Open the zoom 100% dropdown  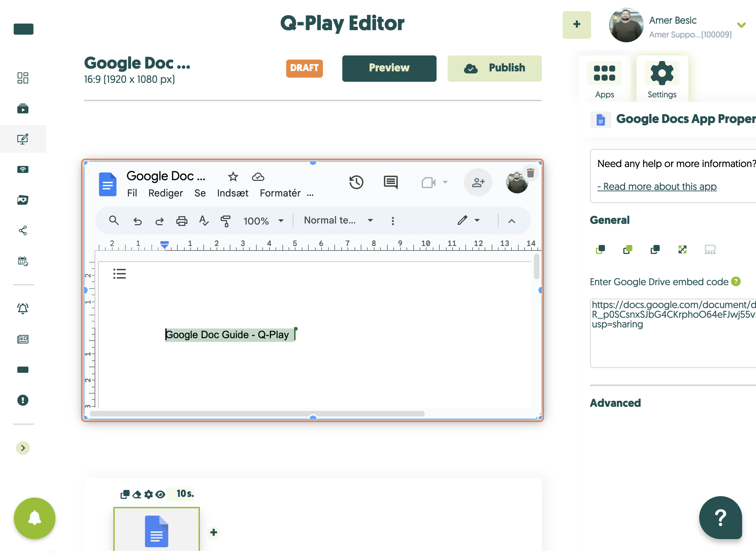coord(263,221)
